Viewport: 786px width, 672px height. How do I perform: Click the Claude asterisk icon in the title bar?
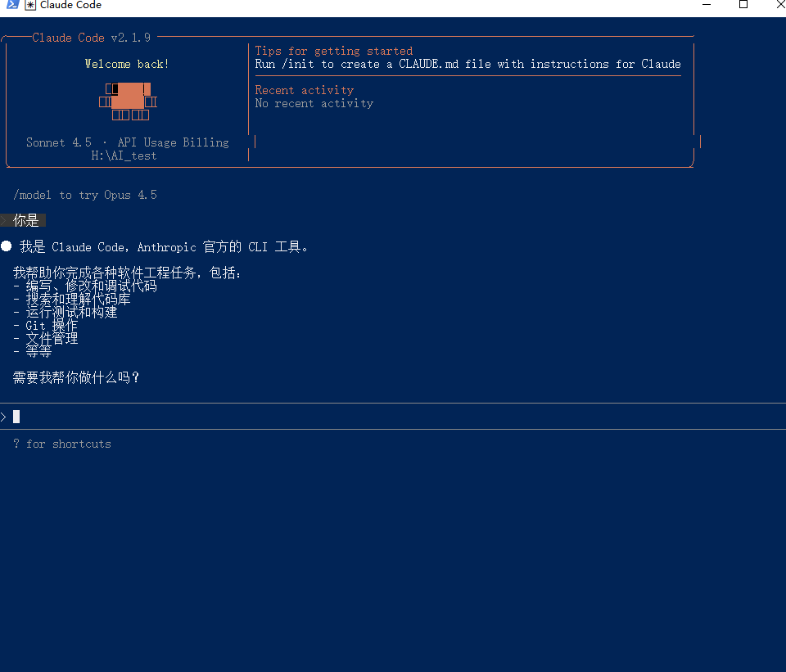pyautogui.click(x=30, y=5)
